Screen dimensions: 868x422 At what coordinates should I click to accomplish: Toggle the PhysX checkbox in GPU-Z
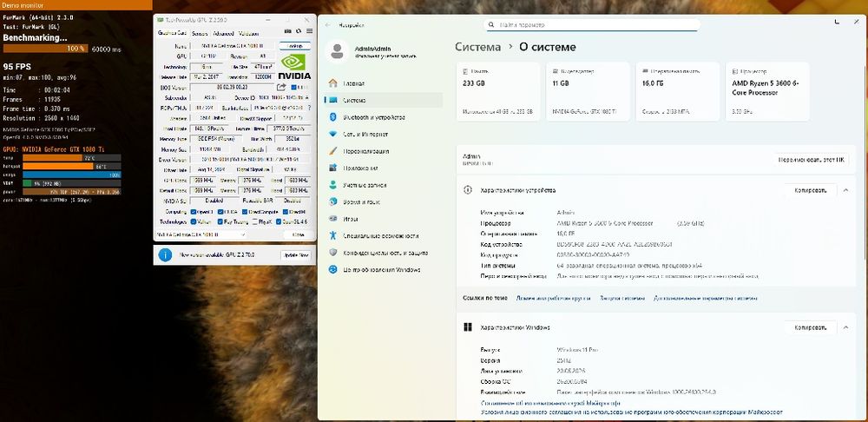tap(254, 221)
